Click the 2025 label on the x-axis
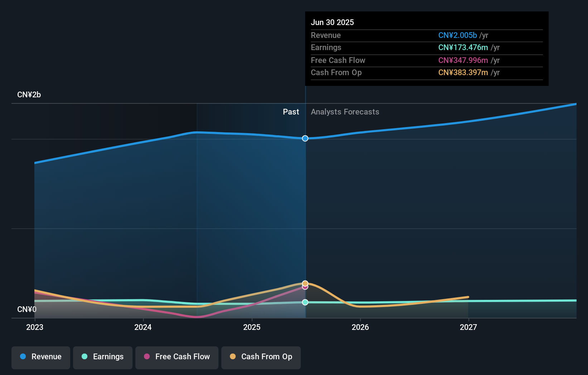588x375 pixels. click(x=252, y=327)
